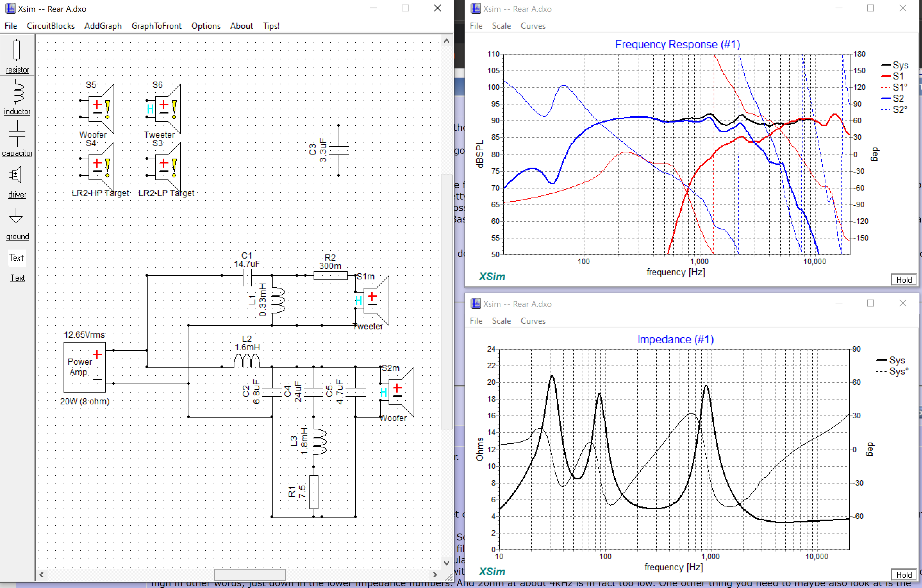
Task: Minimize the Frequency Response window
Action: pos(839,8)
